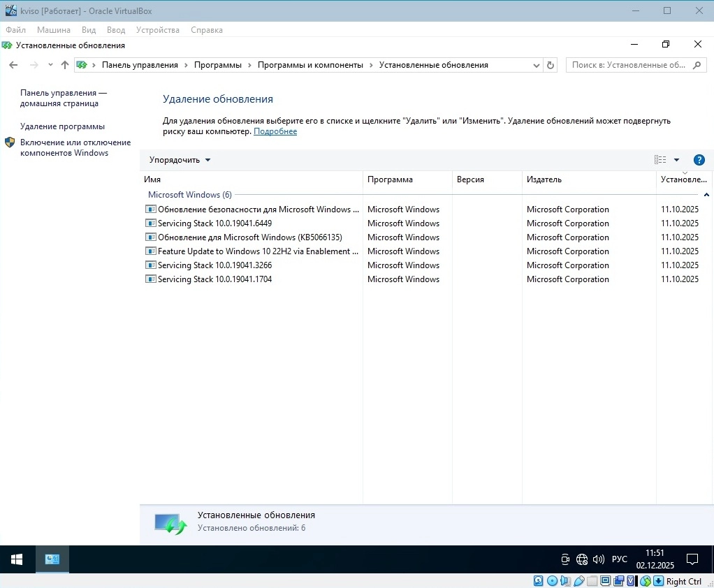Click the help question mark icon
This screenshot has width=714, height=588.
[699, 160]
